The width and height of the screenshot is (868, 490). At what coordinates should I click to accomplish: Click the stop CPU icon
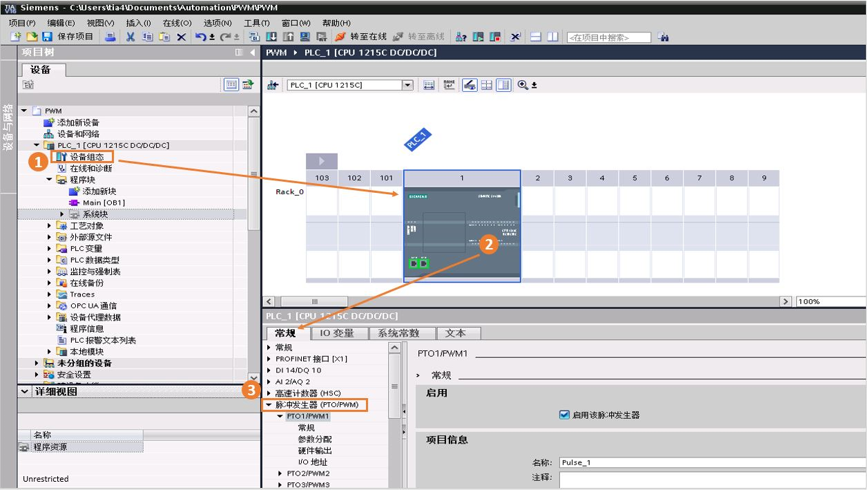[x=494, y=37]
